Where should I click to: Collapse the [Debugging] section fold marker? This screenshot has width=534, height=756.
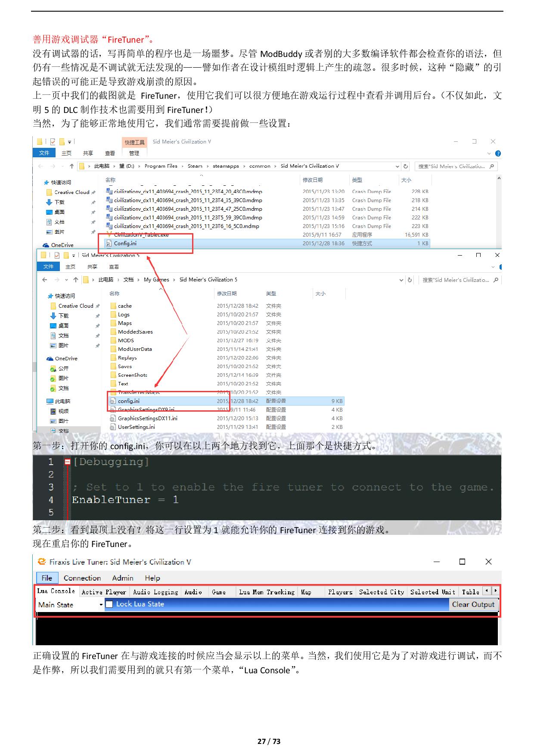pos(68,462)
